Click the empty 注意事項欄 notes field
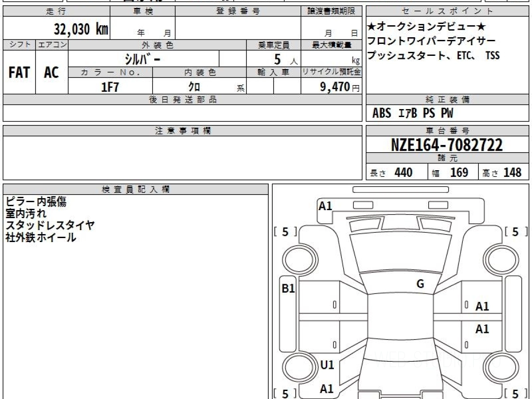Viewport: 532px width, 399px height. point(182,157)
